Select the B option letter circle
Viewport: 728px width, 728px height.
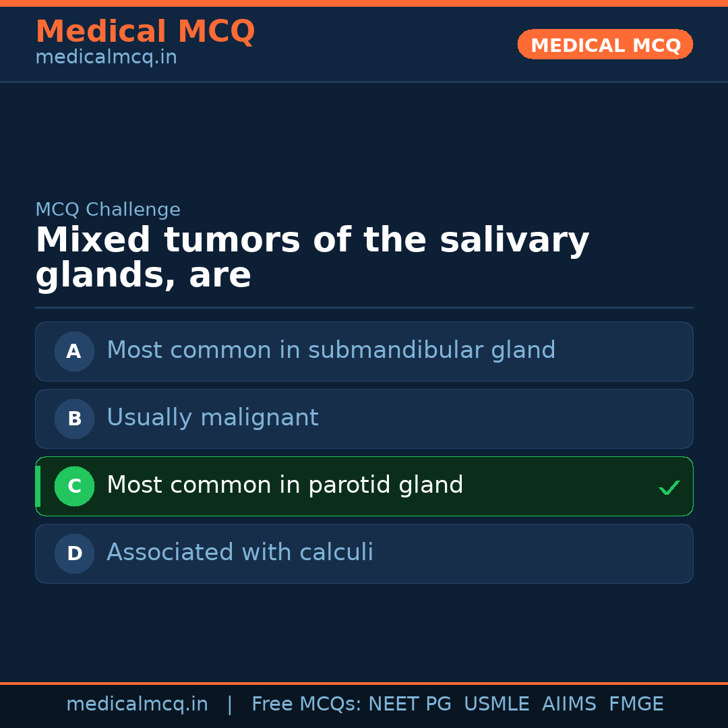[74, 419]
